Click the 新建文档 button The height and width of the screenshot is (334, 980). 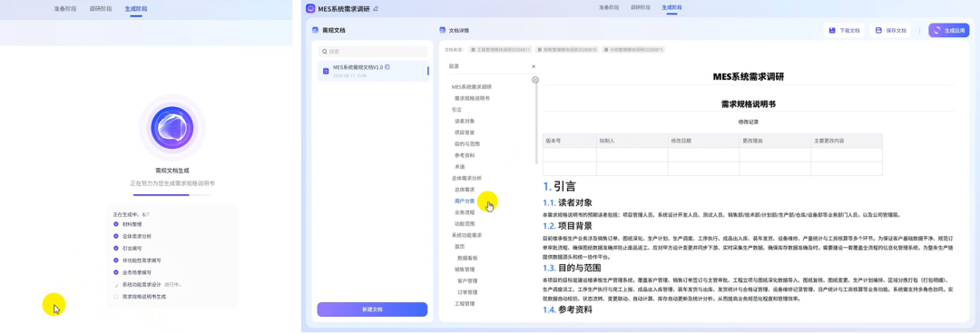[x=373, y=309]
